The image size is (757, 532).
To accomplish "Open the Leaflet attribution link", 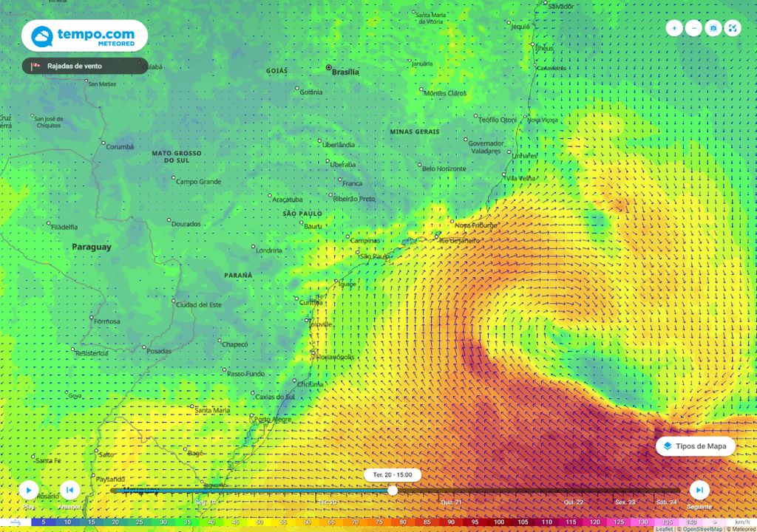I will [663, 529].
